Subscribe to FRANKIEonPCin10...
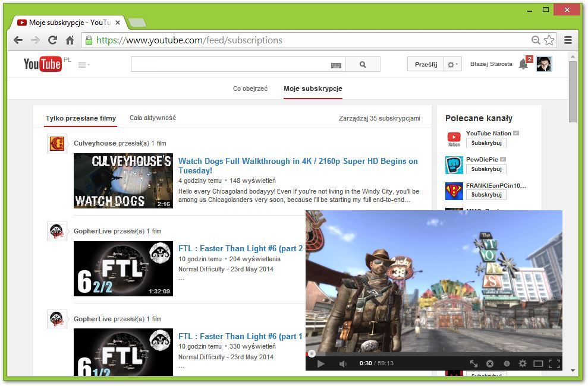588x386 pixels. [x=486, y=195]
